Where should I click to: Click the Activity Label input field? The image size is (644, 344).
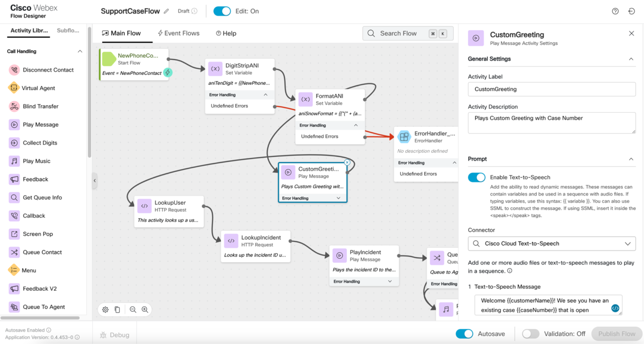point(552,89)
